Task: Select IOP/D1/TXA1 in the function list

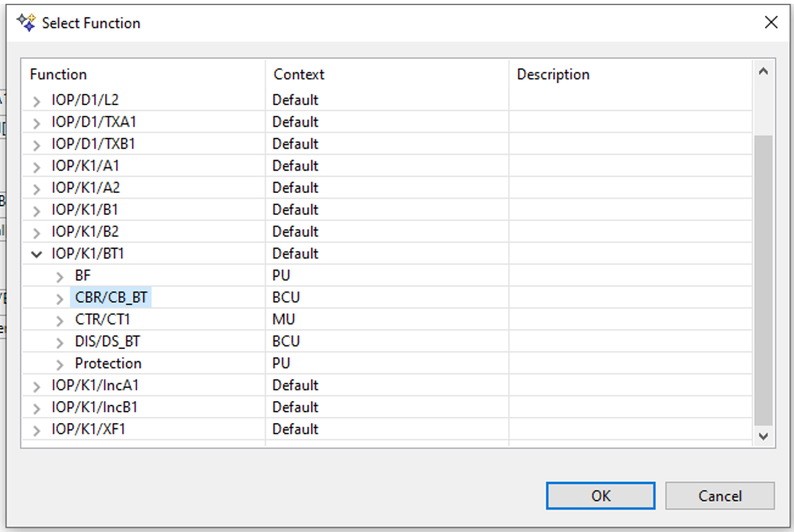Action: pyautogui.click(x=94, y=122)
